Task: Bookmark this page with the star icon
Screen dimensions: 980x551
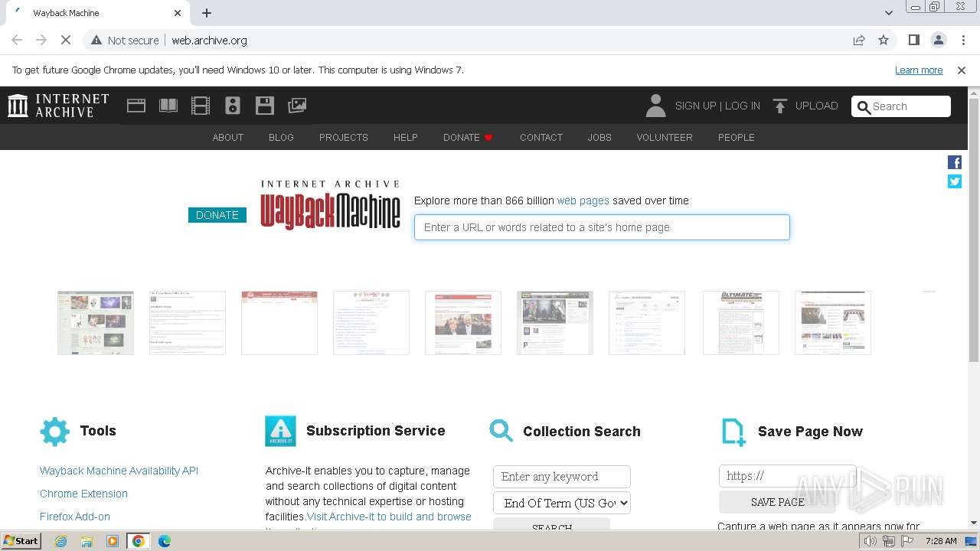Action: (884, 40)
